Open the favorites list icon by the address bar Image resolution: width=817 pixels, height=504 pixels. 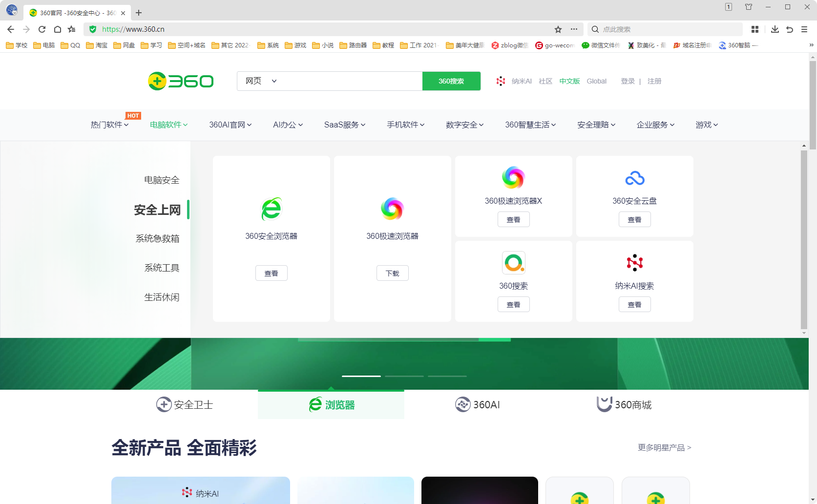coord(72,29)
